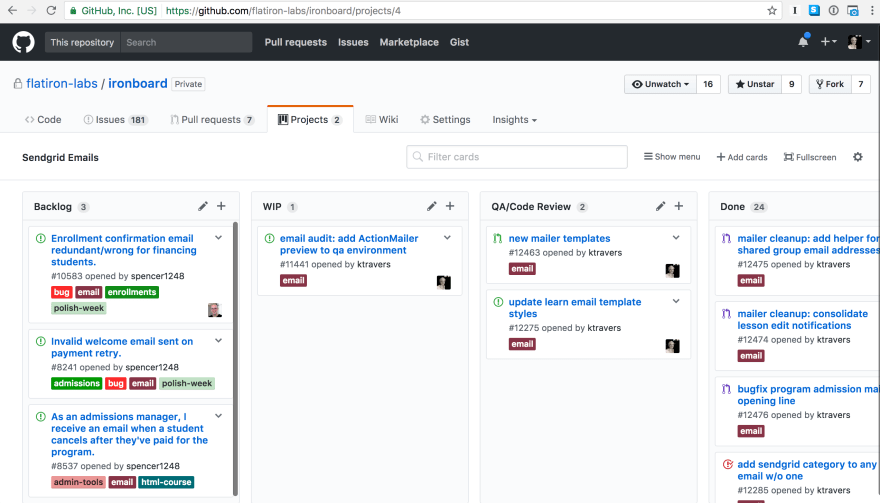The height and width of the screenshot is (503, 880).
Task: Click the Skype extension icon
Action: pyautogui.click(x=814, y=10)
